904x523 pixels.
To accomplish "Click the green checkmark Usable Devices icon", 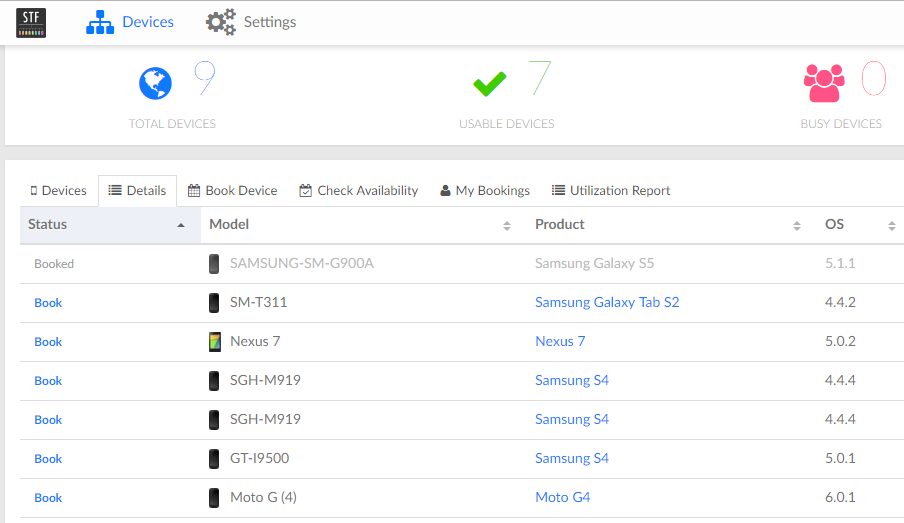I will pyautogui.click(x=489, y=85).
